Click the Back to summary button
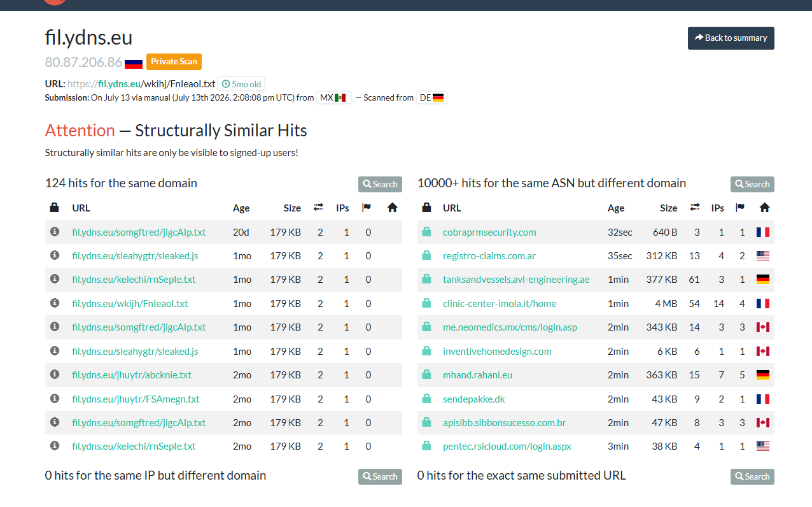 click(731, 38)
